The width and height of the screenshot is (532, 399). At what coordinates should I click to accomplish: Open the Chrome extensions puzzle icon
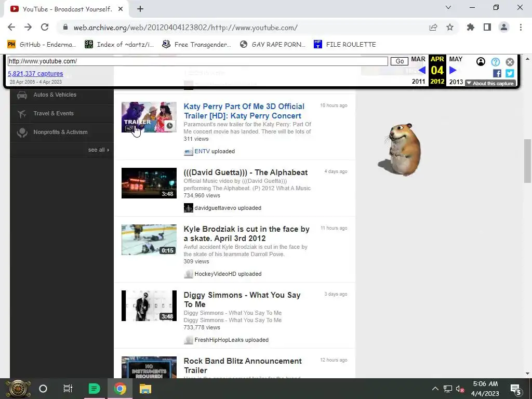point(471,28)
